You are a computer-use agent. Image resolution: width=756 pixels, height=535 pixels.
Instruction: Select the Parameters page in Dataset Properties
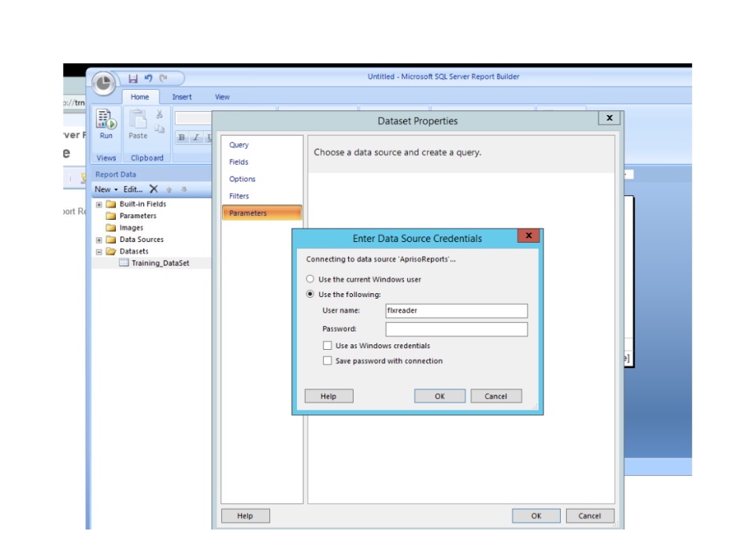(261, 213)
